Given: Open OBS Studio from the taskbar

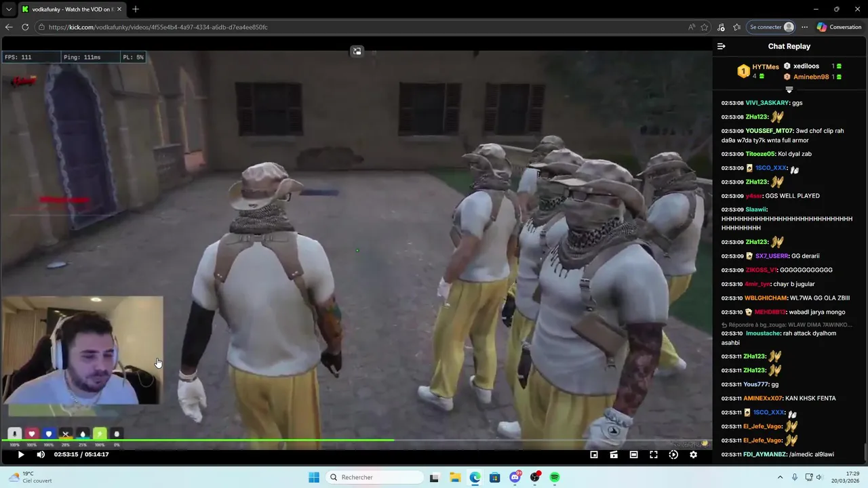Looking at the screenshot, I should click(535, 477).
